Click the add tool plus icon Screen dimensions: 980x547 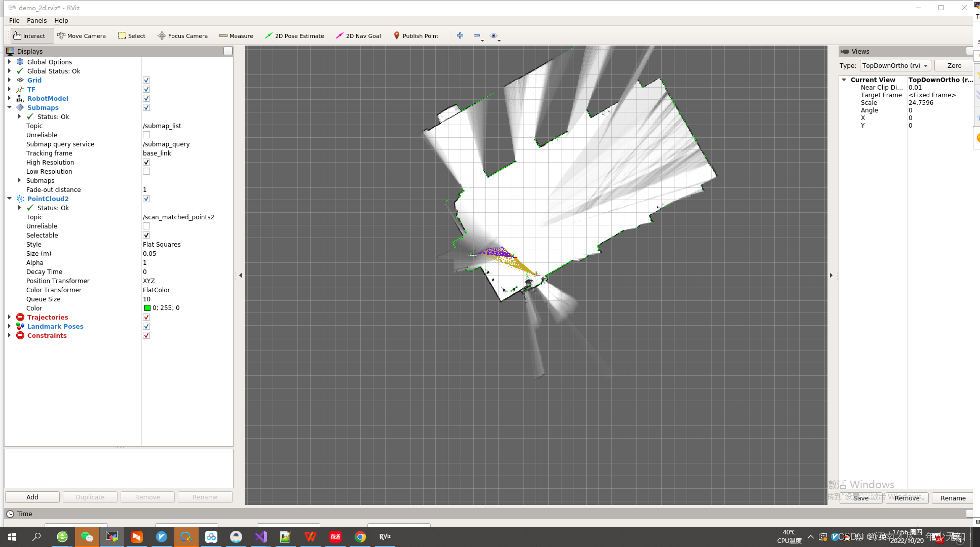[460, 35]
